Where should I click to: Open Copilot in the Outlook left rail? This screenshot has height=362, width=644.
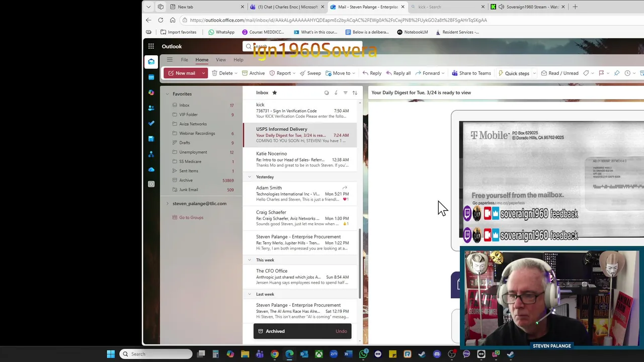[x=151, y=93]
